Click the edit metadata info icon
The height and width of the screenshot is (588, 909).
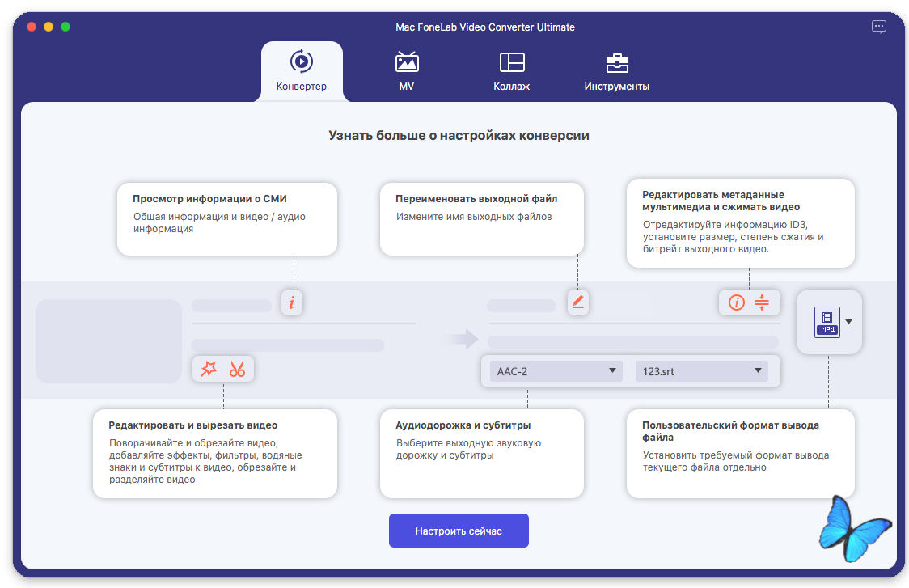pos(736,302)
